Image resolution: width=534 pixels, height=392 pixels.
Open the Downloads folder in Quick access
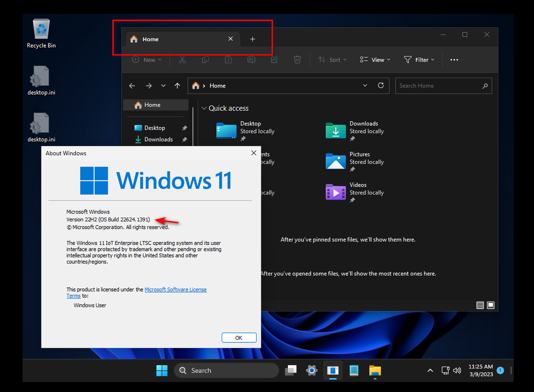[x=355, y=131]
